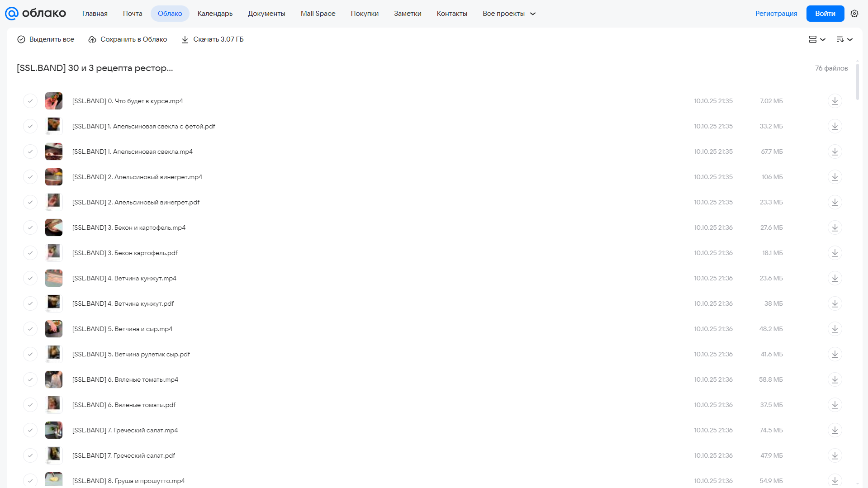
Task: Select checkbox for 'Апельсиновая свекла.mp4'
Action: pyautogui.click(x=30, y=152)
